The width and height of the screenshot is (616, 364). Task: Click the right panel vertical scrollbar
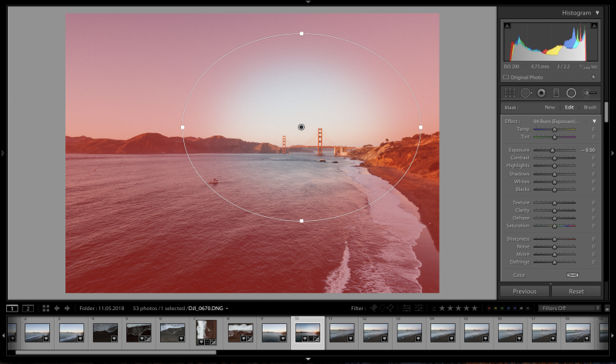tap(607, 112)
